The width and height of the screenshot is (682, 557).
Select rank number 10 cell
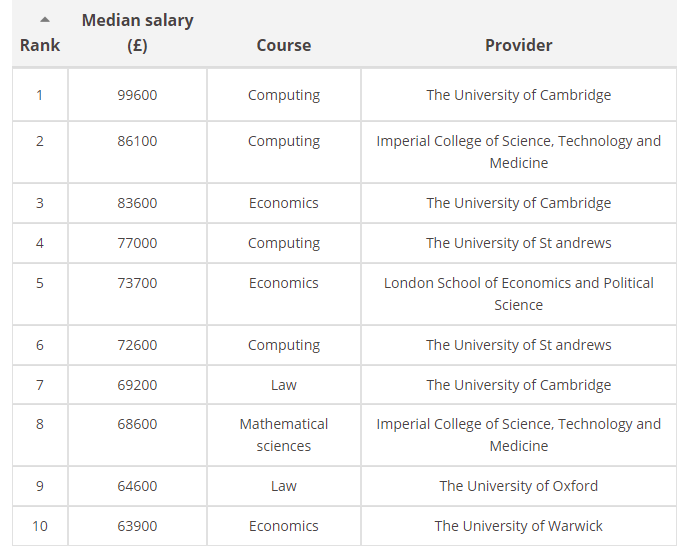(40, 526)
